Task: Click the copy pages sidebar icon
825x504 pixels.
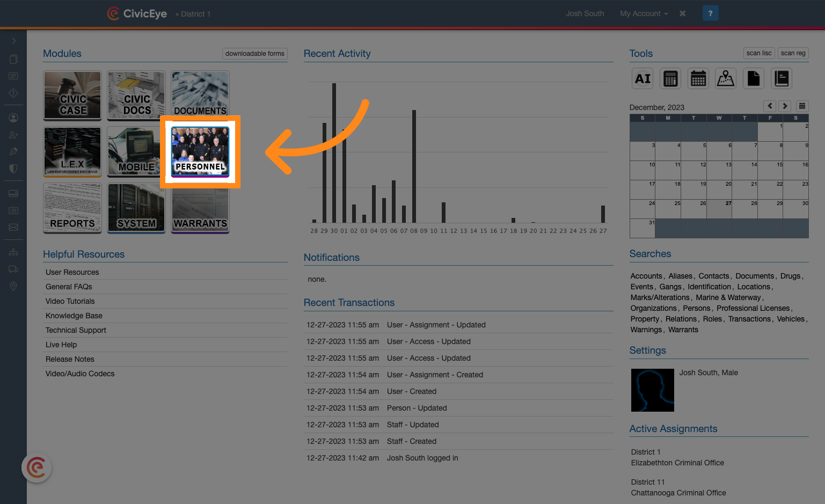Action: click(13, 59)
